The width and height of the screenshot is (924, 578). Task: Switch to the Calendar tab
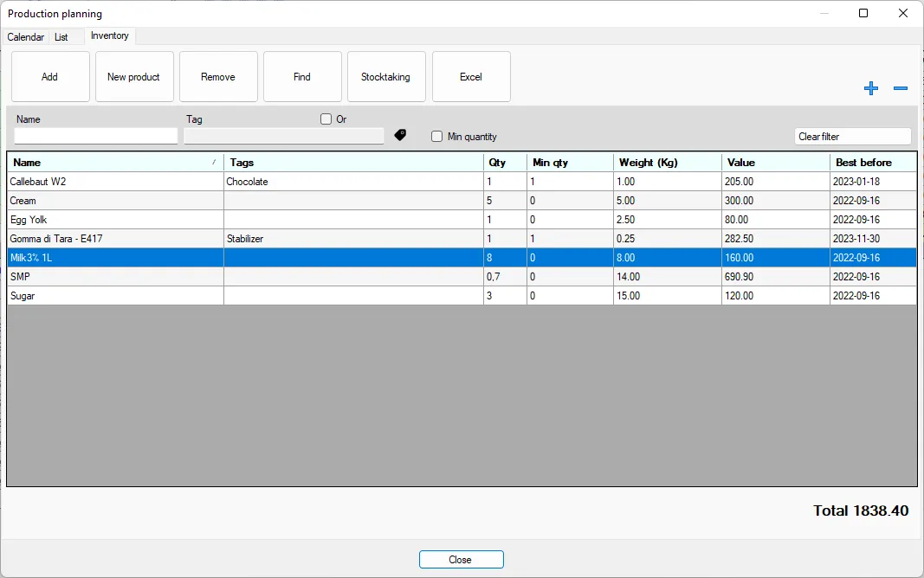(x=25, y=36)
